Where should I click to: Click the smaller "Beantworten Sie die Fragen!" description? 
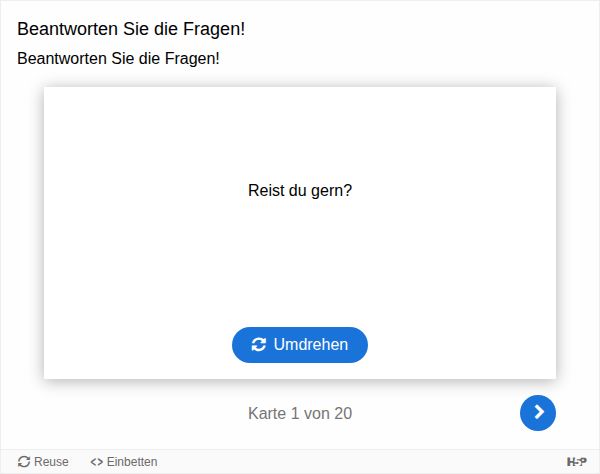click(118, 58)
